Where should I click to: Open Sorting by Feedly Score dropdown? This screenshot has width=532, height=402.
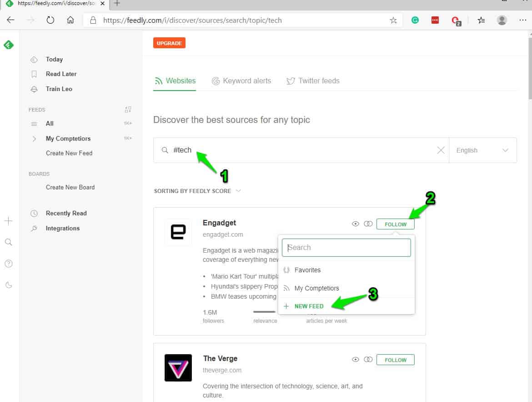[x=197, y=191]
